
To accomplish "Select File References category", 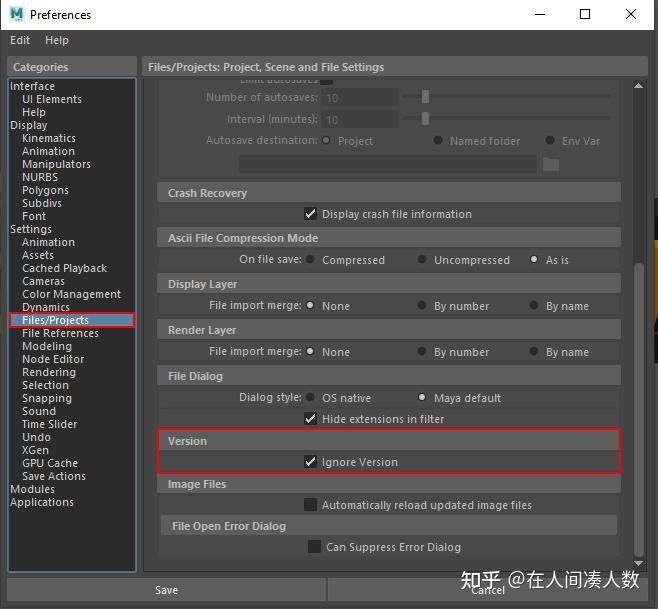I will coord(60,333).
